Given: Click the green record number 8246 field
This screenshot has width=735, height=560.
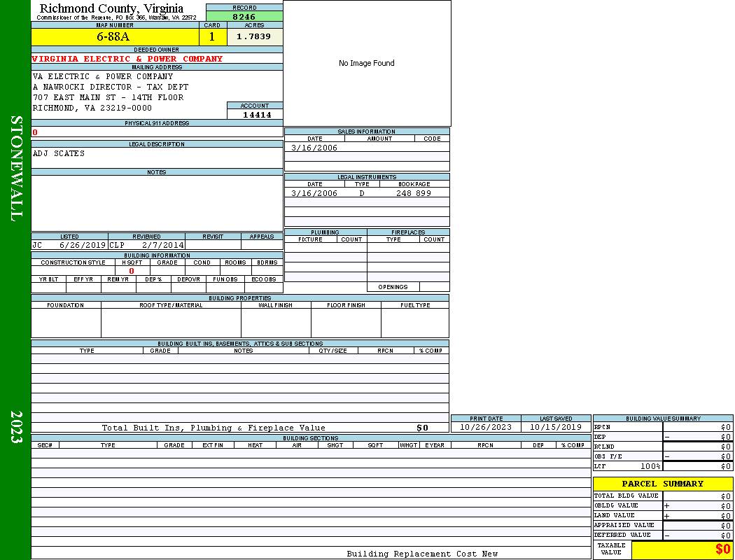Looking at the screenshot, I should pos(244,16).
